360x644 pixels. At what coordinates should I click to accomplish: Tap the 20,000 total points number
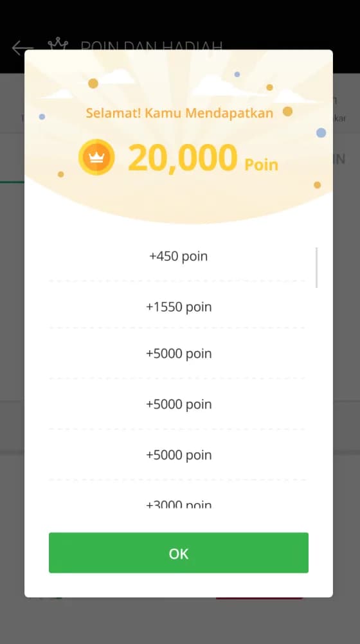183,157
